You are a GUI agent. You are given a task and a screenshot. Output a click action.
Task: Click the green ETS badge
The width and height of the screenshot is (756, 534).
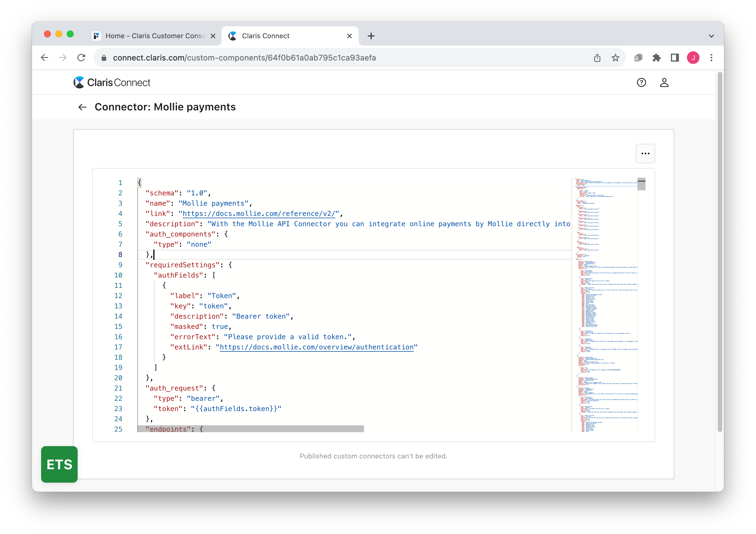[x=59, y=464]
